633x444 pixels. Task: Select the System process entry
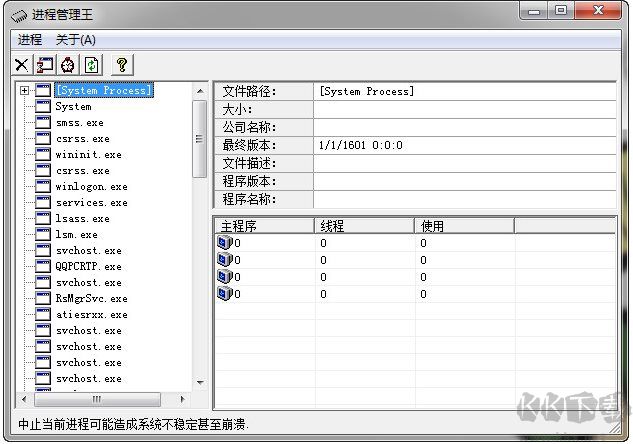tap(73, 107)
